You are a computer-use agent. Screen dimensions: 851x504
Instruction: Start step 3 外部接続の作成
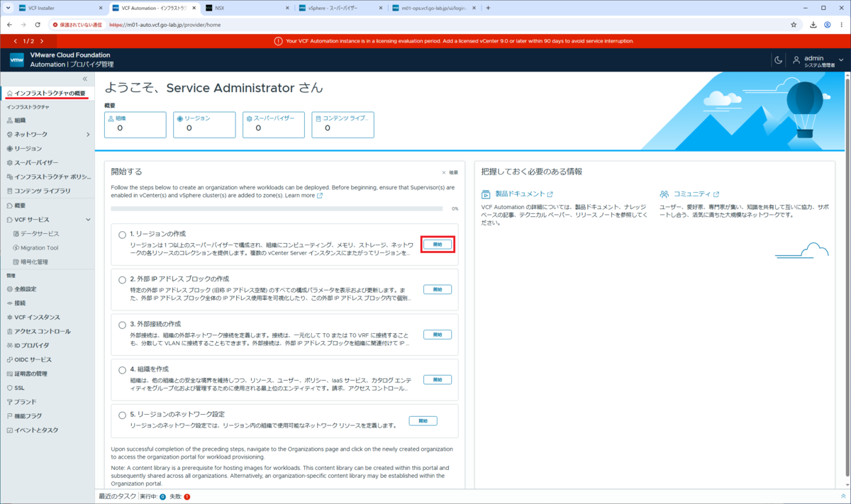pyautogui.click(x=438, y=335)
